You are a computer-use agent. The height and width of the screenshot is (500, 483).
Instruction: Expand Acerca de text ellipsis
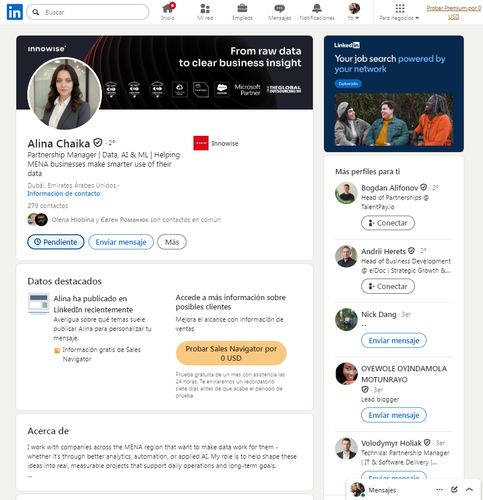pyautogui.click(x=30, y=476)
